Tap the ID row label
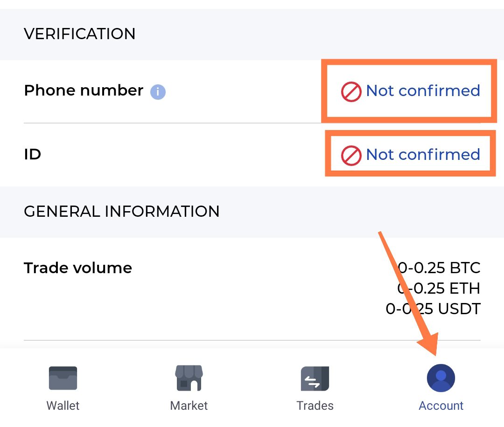 pyautogui.click(x=33, y=154)
